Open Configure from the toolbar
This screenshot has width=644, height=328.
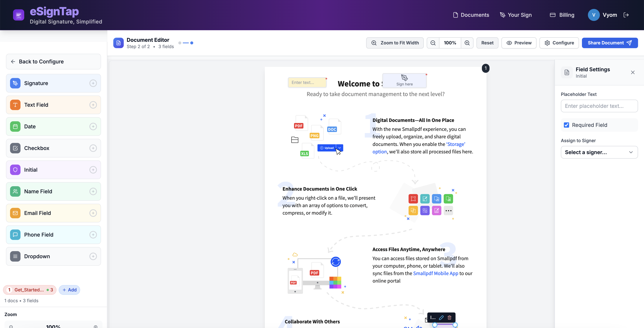559,43
